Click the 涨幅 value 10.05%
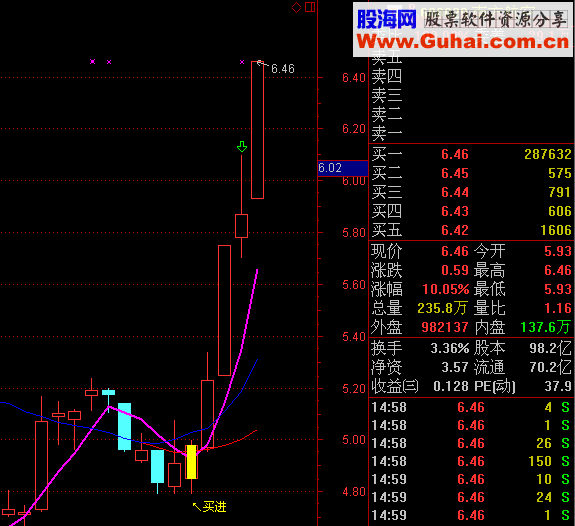The image size is (575, 526). click(x=446, y=289)
